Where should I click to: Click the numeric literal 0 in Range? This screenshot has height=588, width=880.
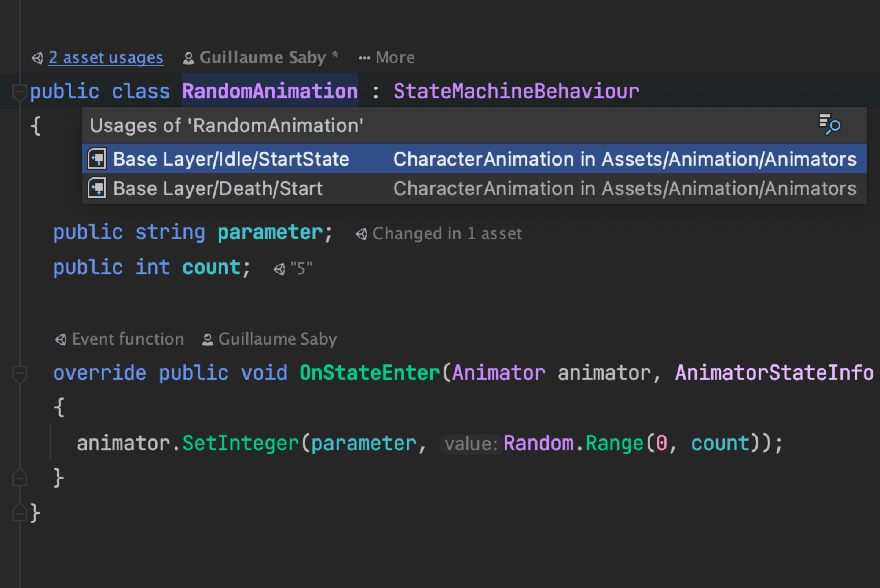coord(662,443)
